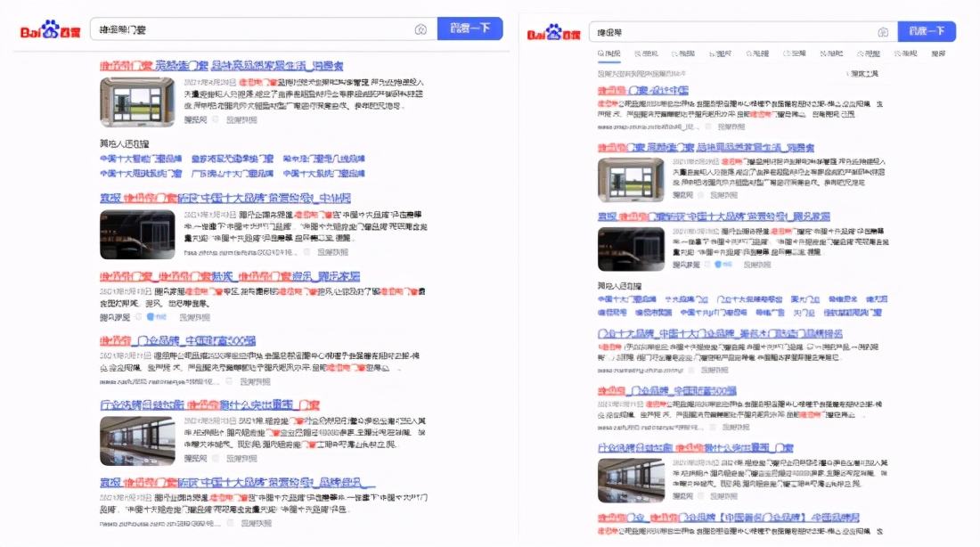Click the camera icon inside the right search box
980x547 pixels.
(x=883, y=31)
